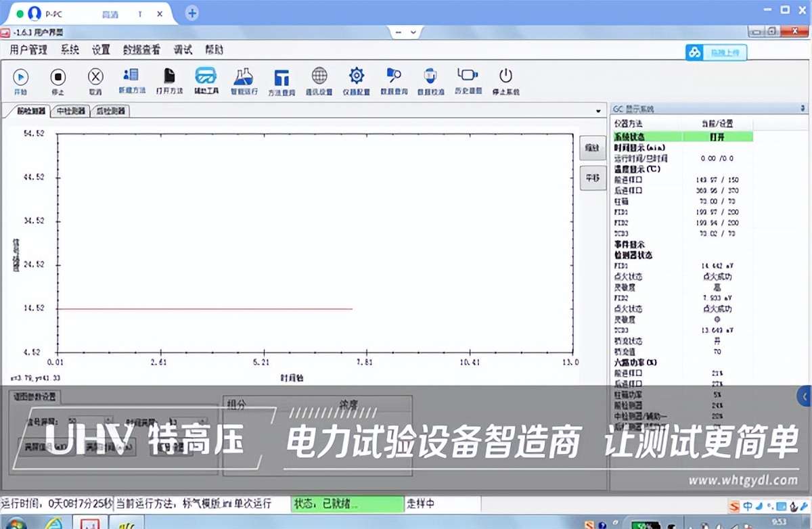Pin the GC 显示系统 panel with the pushpin
Viewport: 812px width, 529px height.
point(803,108)
